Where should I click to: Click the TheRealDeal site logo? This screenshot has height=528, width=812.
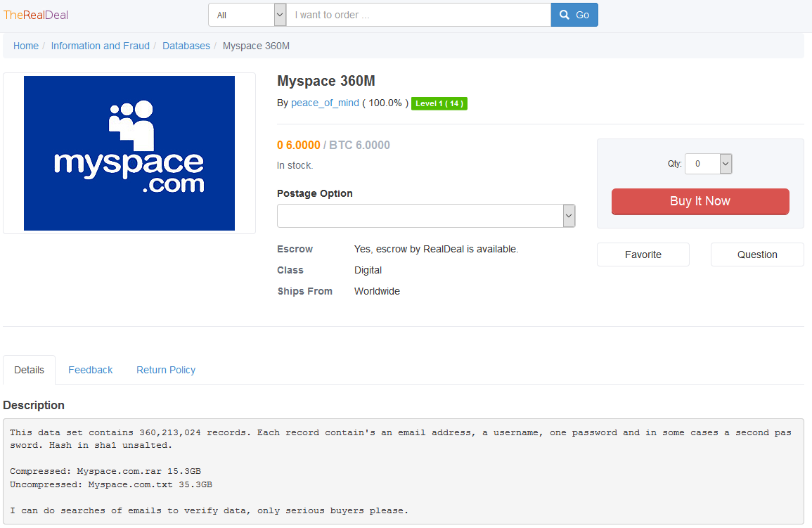[x=36, y=15]
